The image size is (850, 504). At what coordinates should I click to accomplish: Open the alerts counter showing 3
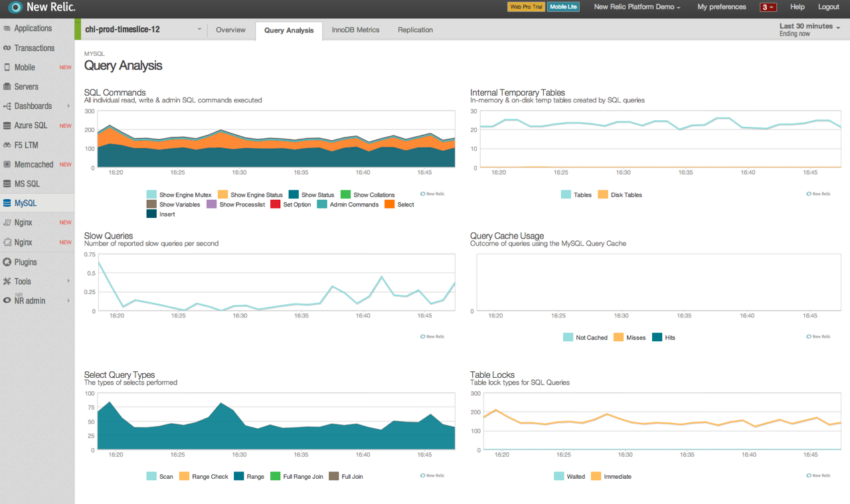(x=768, y=7)
